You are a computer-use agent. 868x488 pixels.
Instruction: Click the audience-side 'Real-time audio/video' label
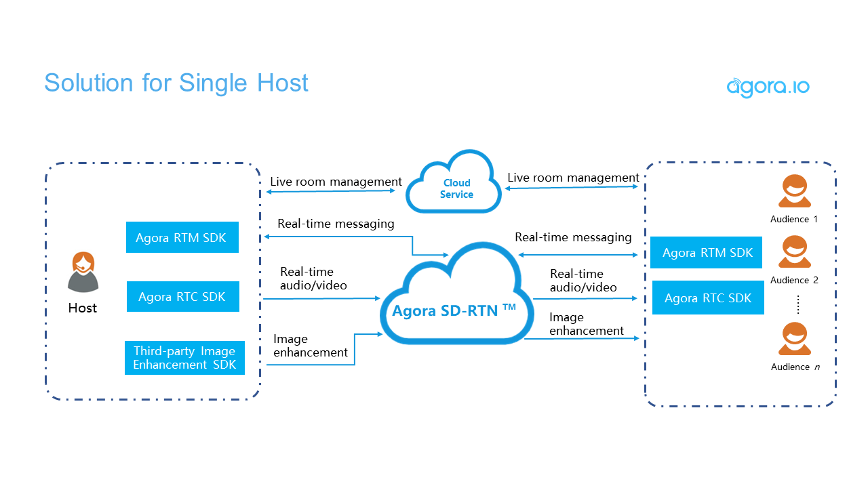(x=583, y=281)
